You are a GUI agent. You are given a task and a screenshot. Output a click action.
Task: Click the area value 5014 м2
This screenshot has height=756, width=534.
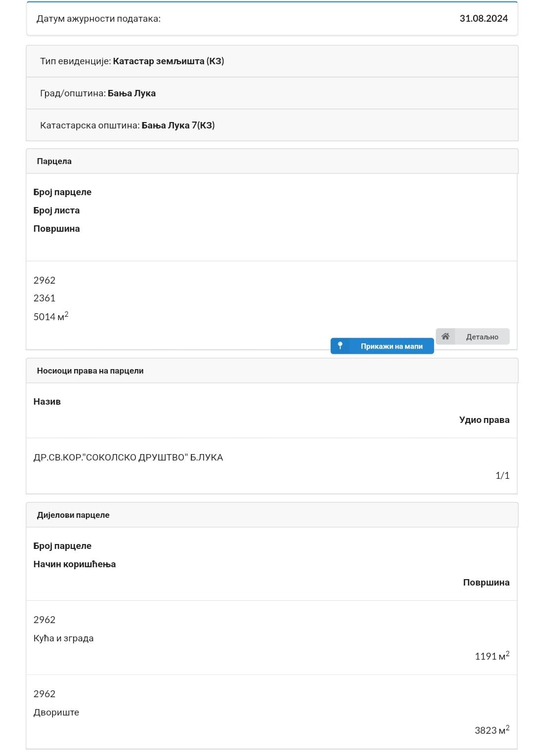click(x=51, y=316)
